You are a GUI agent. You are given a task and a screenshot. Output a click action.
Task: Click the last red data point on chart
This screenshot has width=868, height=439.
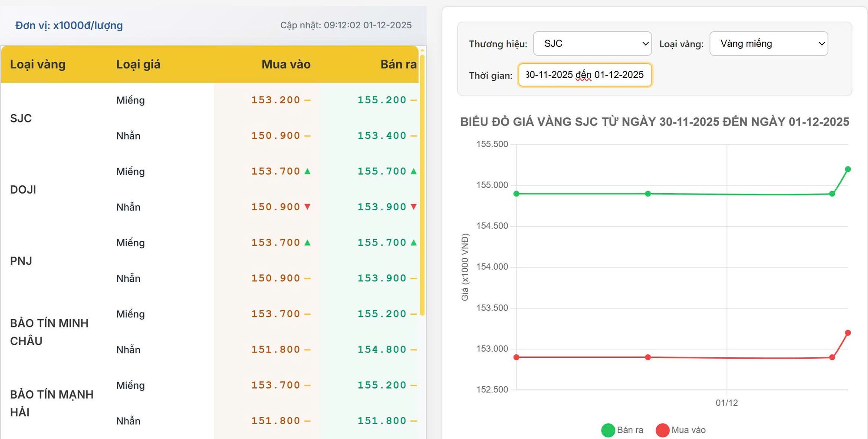(848, 333)
